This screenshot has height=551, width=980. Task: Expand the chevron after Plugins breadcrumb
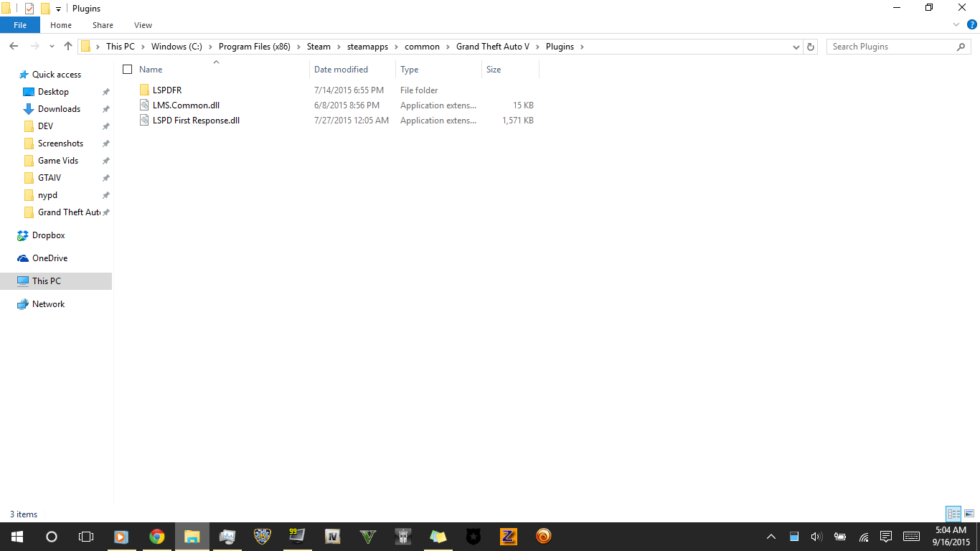(582, 47)
